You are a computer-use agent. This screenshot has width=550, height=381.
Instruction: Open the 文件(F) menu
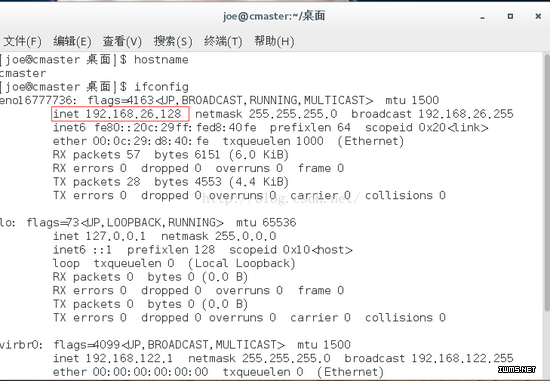[x=22, y=41]
